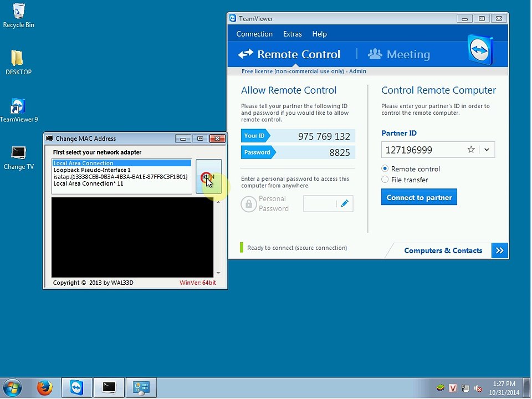Viewport: 532px width, 399px height.
Task: Switch to the Meeting tab
Action: pyautogui.click(x=399, y=54)
